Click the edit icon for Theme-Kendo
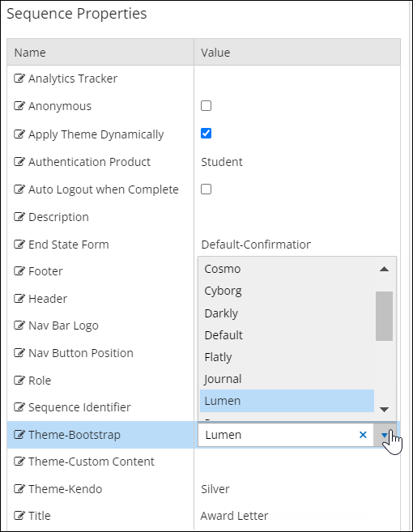413x532 pixels. [x=19, y=489]
